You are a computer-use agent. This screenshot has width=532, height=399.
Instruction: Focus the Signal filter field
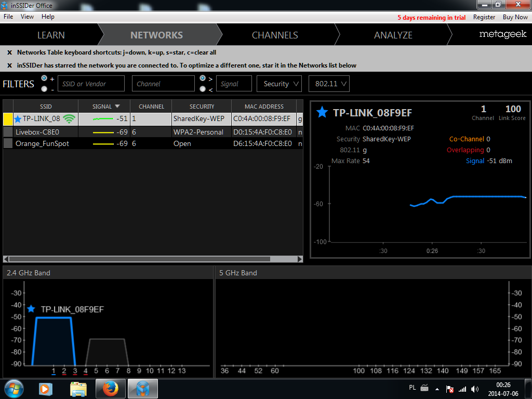[x=234, y=84]
